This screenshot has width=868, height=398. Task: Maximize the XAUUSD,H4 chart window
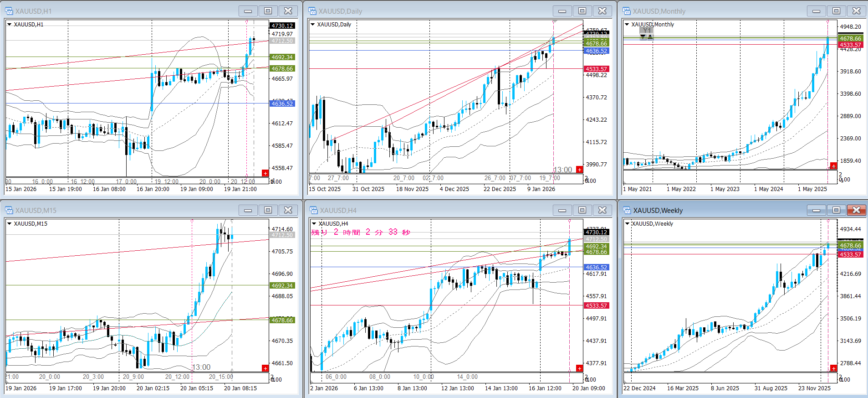click(582, 210)
